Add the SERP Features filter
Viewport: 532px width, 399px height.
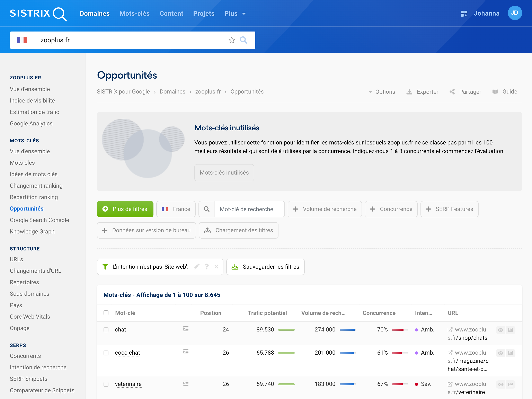pyautogui.click(x=449, y=209)
